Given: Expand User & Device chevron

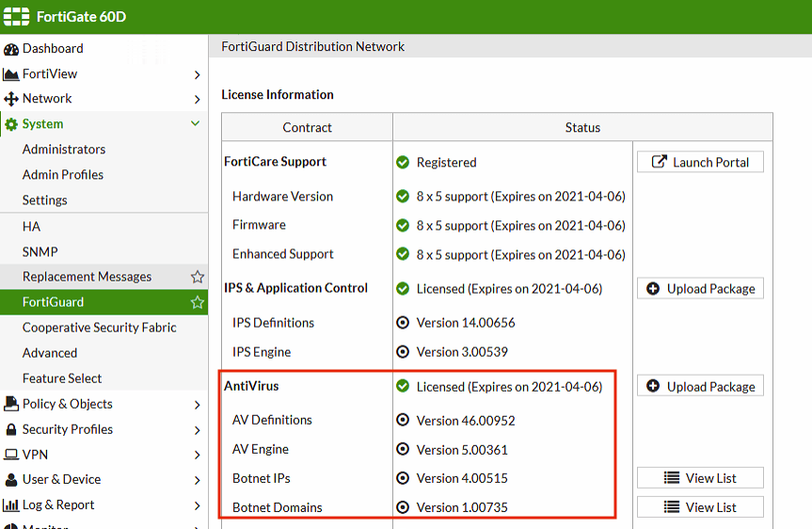Looking at the screenshot, I should tap(197, 480).
